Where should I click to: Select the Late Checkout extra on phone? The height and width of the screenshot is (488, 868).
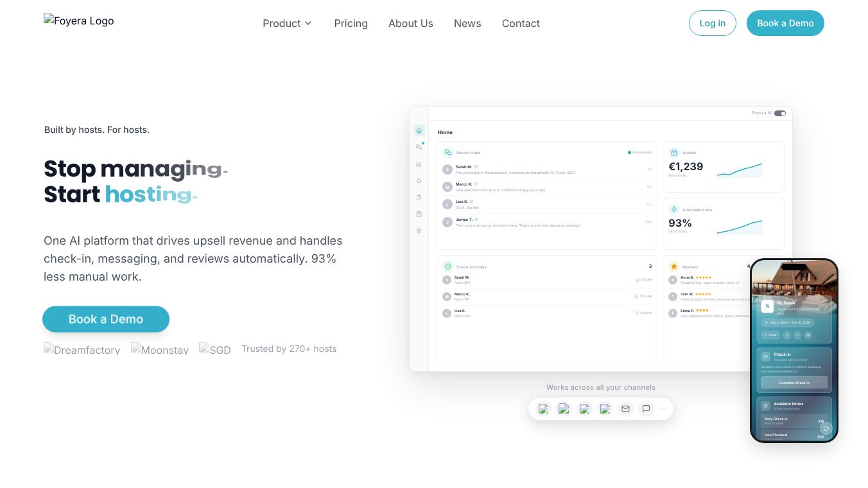point(794,436)
